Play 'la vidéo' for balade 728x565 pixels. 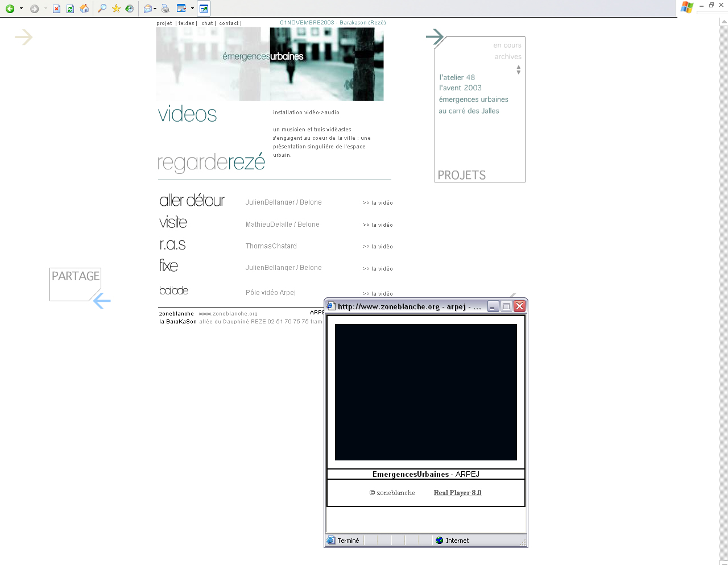point(378,294)
